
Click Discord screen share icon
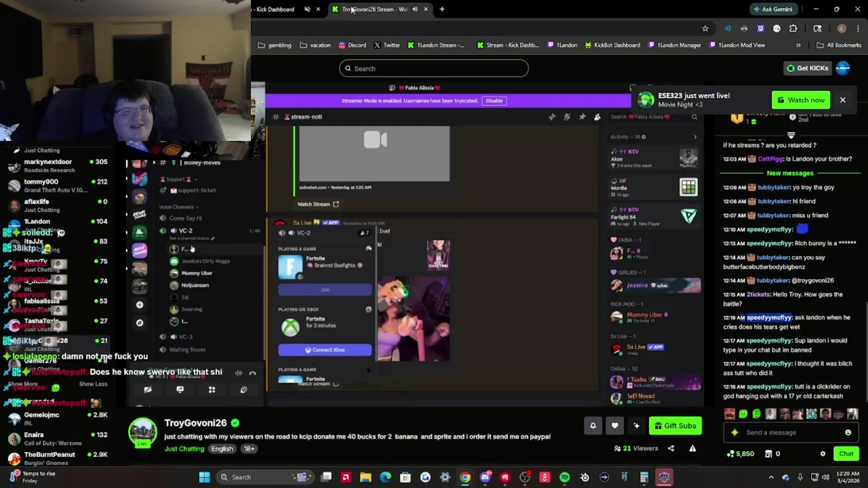click(180, 390)
